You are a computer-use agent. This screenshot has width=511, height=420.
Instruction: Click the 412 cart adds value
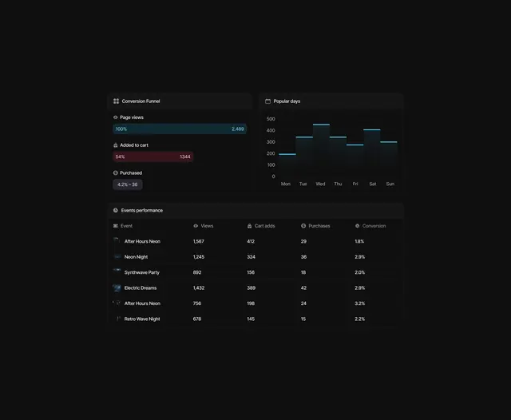point(251,241)
